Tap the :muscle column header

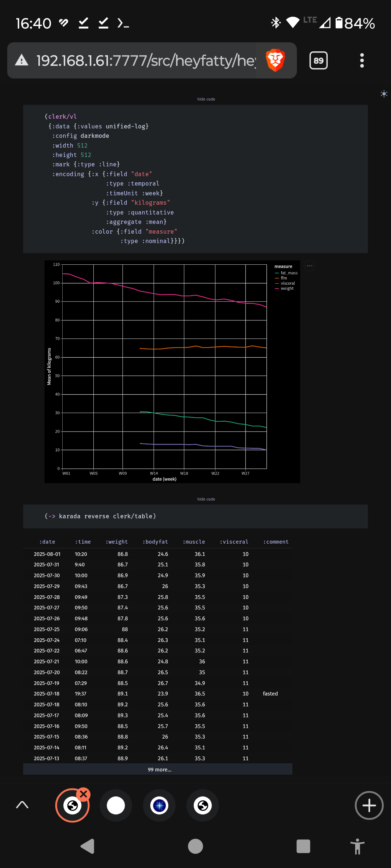(194, 542)
